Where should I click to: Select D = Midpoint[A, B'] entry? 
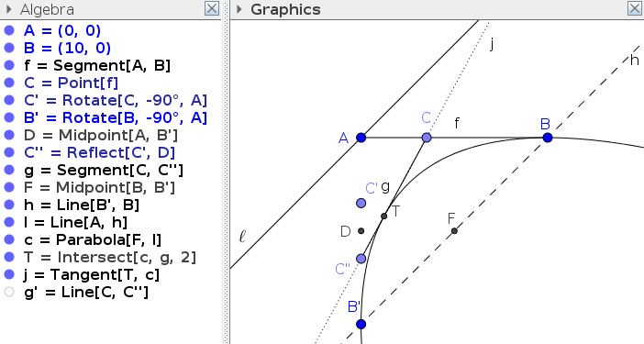101,135
